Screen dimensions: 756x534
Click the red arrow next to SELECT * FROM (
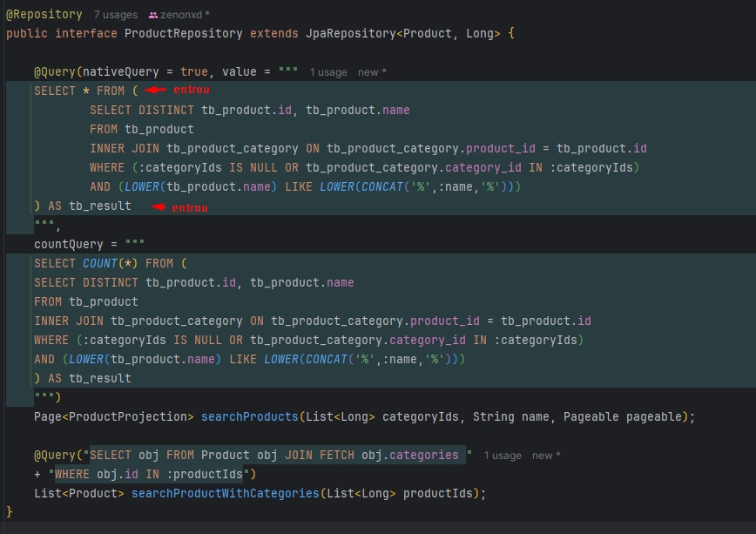point(156,90)
